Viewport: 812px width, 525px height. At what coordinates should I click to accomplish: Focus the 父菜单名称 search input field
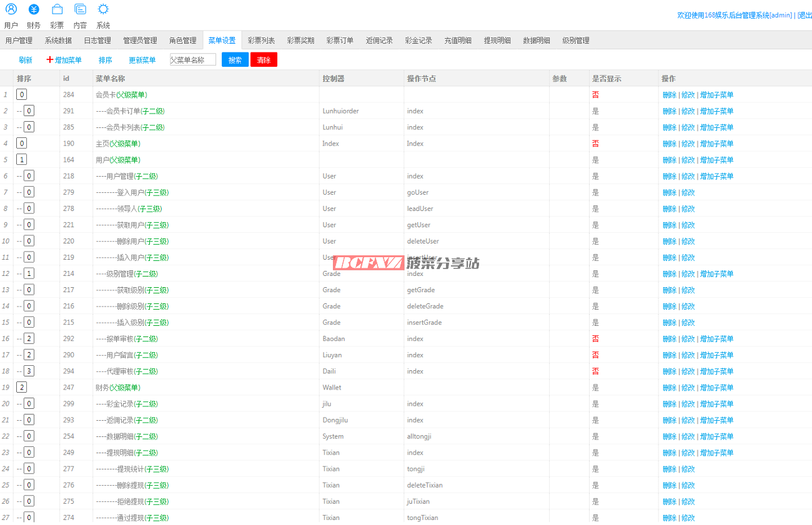tap(193, 60)
